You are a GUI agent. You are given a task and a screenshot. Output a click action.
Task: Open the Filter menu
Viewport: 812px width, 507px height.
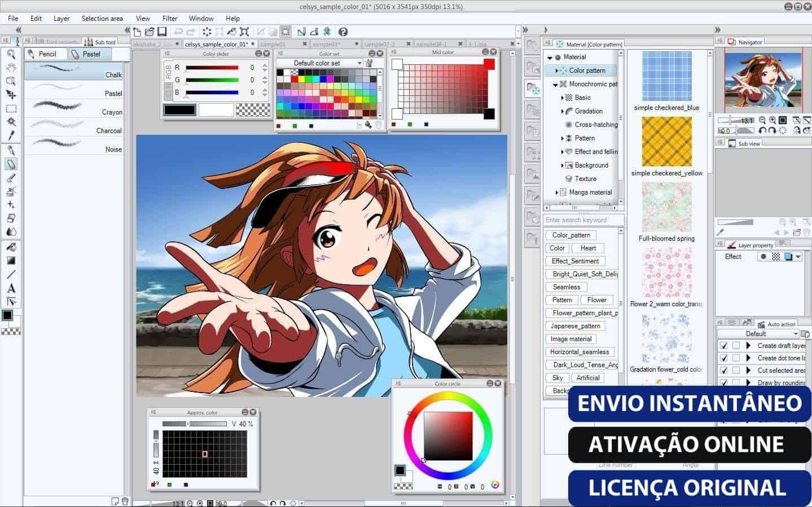coord(170,18)
